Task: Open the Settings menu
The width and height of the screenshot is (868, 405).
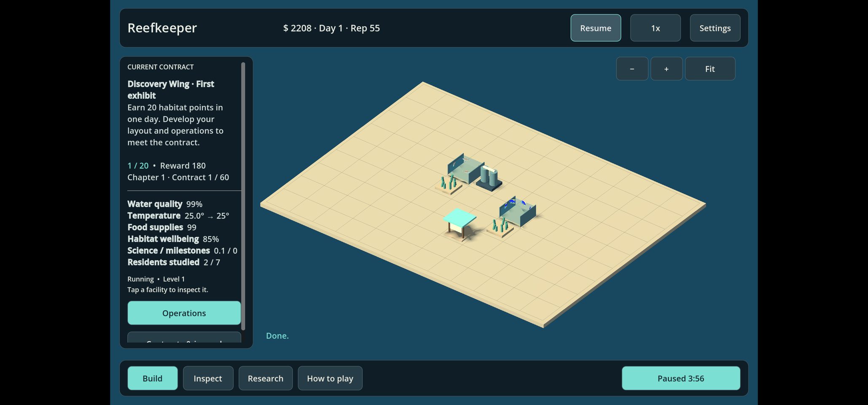Action: coord(715,28)
